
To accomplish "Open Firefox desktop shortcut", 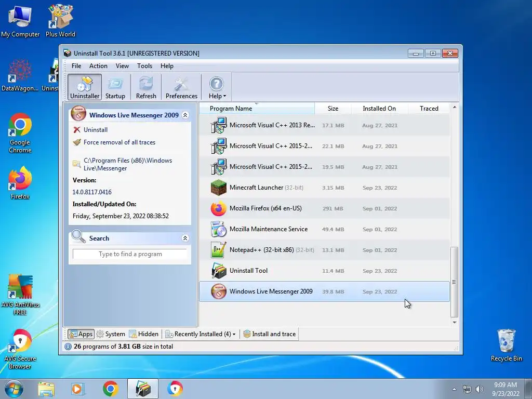I will coord(20,183).
